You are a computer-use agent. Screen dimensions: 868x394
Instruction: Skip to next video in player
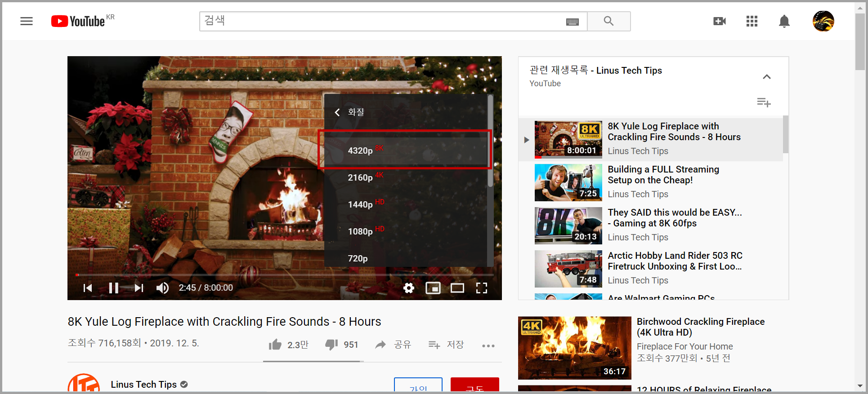139,288
